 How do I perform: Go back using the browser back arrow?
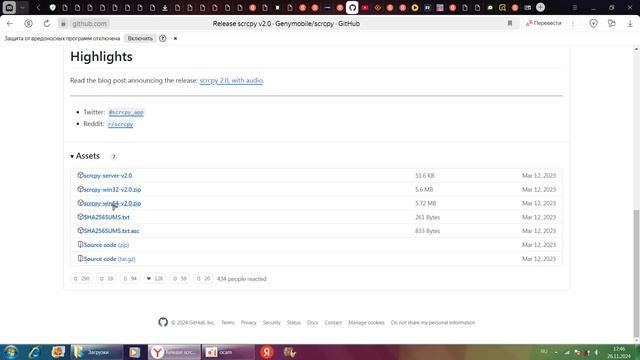click(x=10, y=24)
